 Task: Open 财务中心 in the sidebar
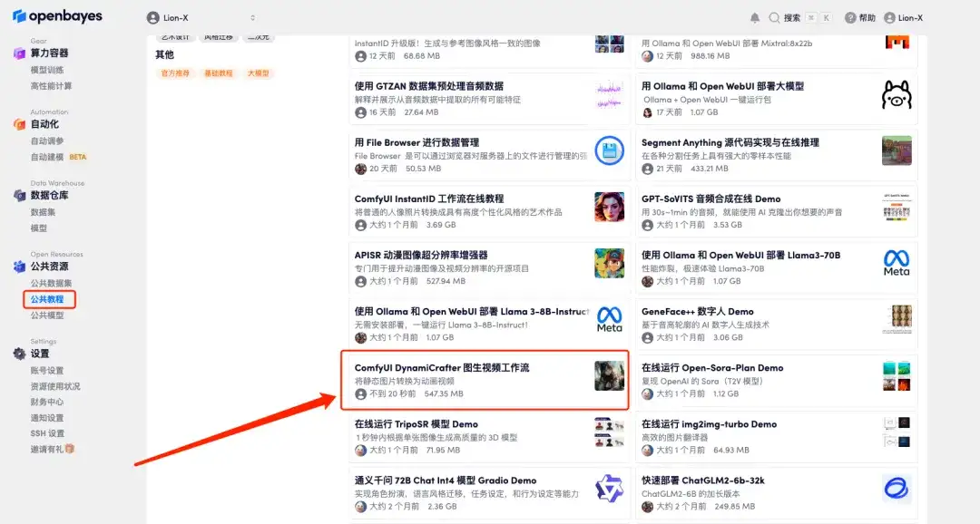pos(47,403)
